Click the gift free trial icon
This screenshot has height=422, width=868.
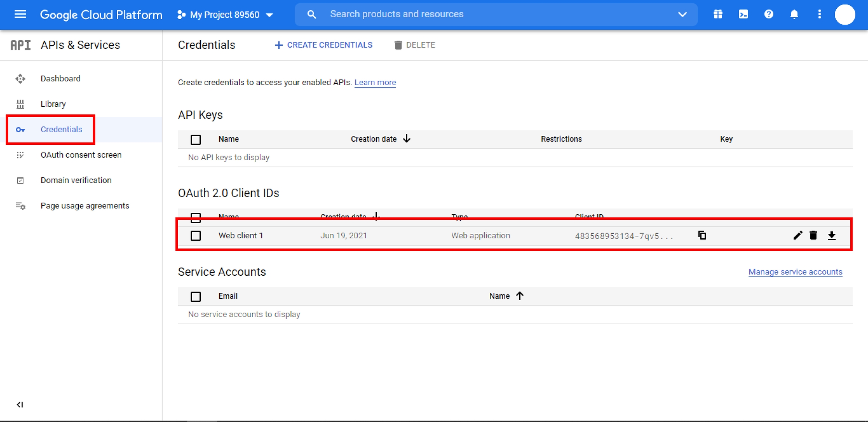pos(718,14)
